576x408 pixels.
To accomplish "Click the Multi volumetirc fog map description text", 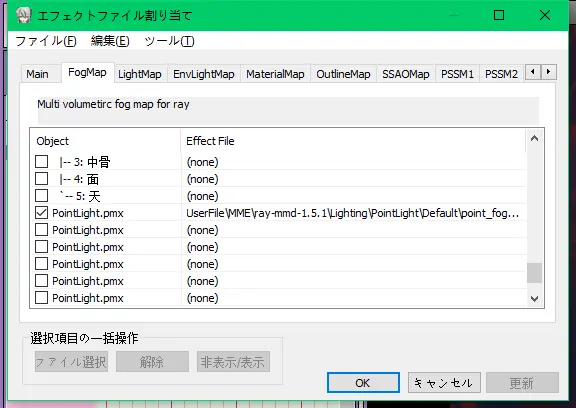I will click(113, 104).
